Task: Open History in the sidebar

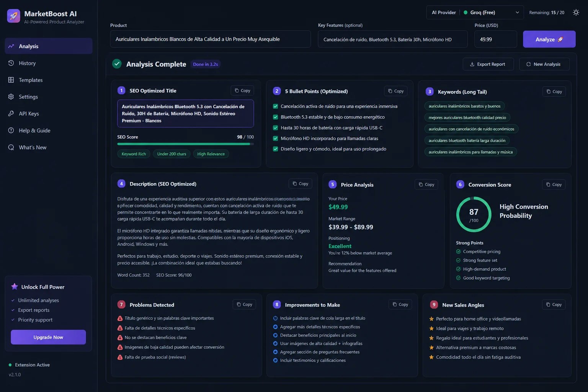Action: pos(49,63)
